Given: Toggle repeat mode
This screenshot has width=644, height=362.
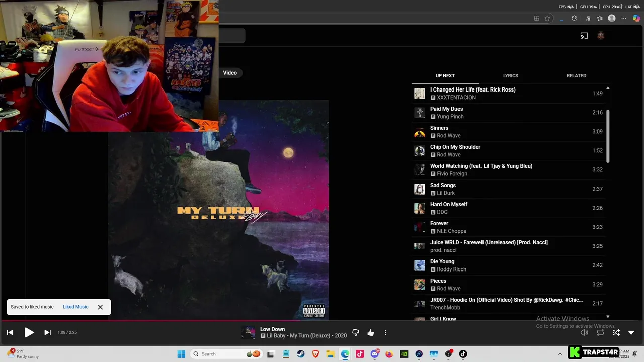Looking at the screenshot, I should tap(600, 332).
